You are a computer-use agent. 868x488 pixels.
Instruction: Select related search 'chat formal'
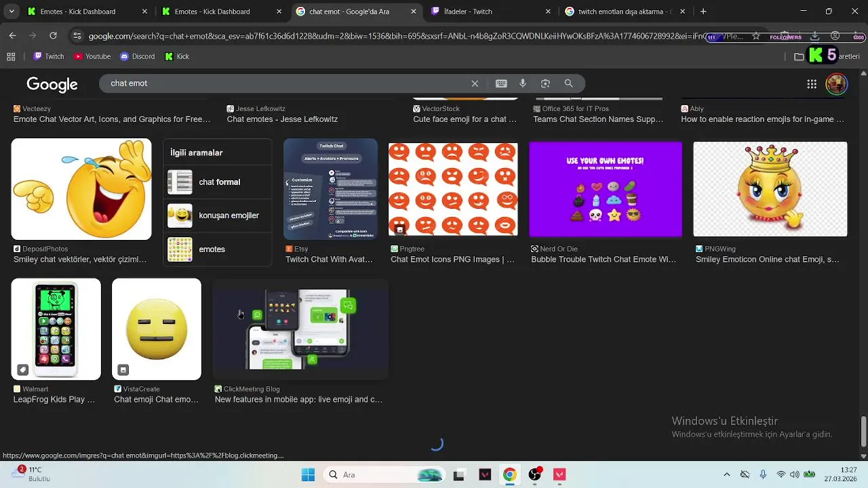tap(217, 182)
